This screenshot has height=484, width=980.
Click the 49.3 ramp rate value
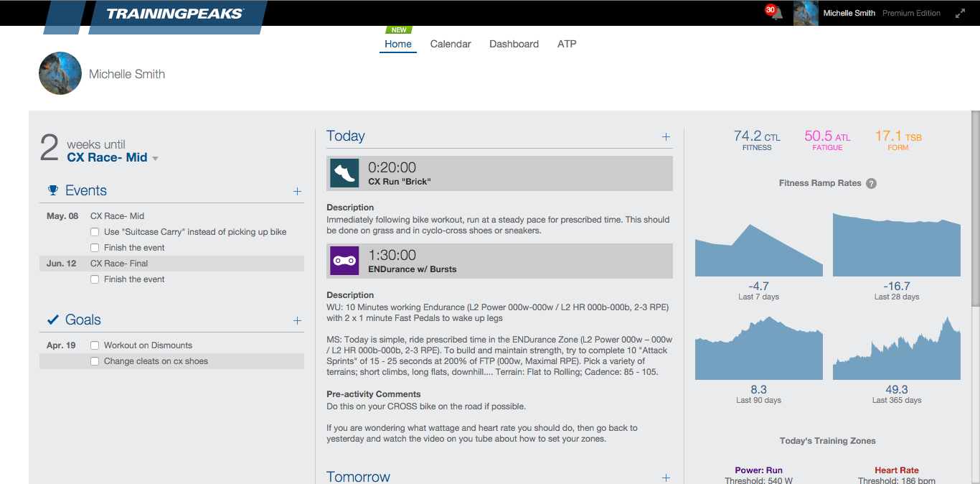tap(897, 389)
